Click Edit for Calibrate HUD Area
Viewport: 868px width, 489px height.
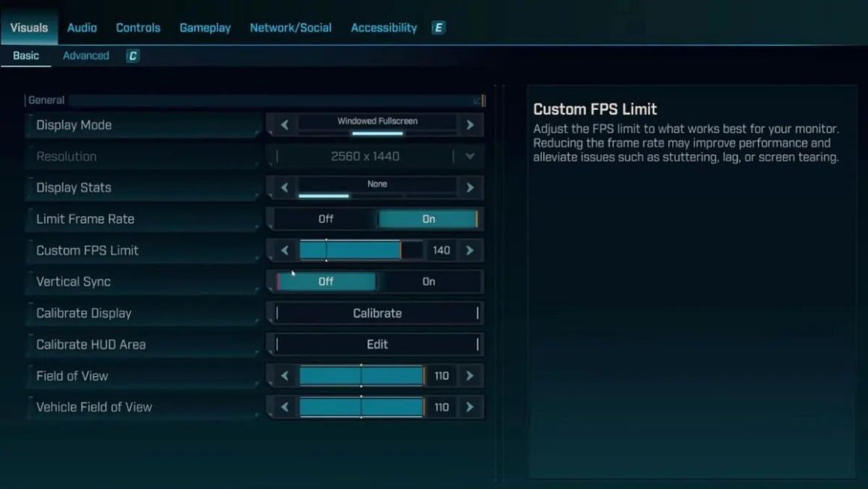(377, 345)
